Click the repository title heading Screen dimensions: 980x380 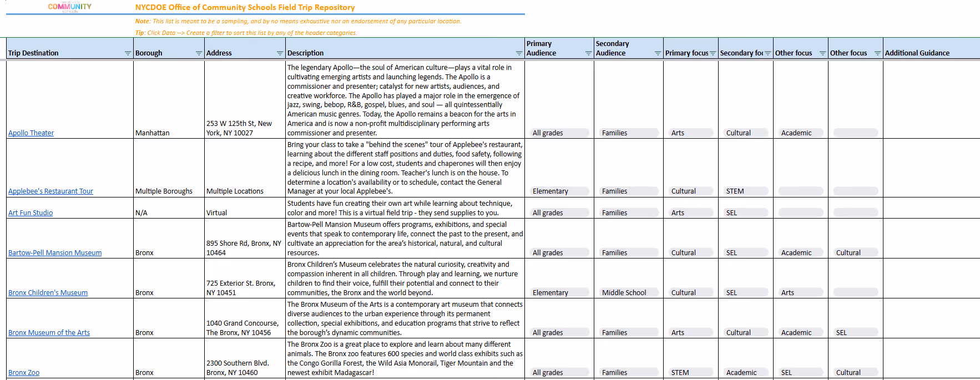[x=245, y=7]
